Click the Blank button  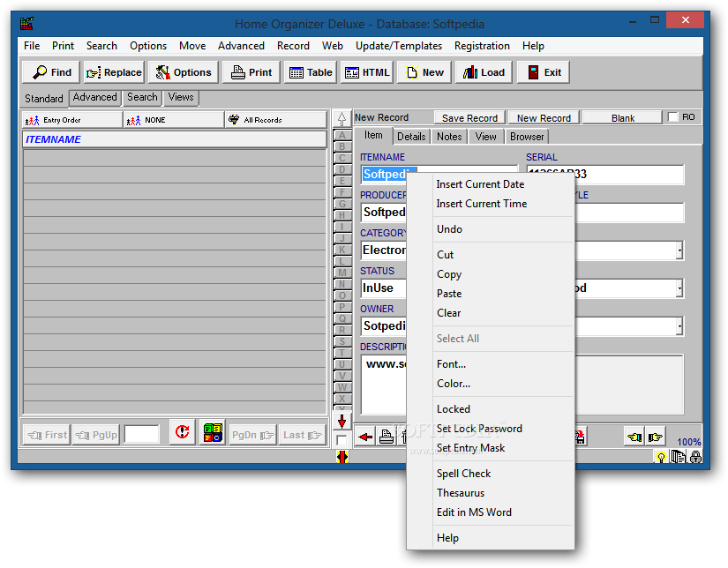622,118
